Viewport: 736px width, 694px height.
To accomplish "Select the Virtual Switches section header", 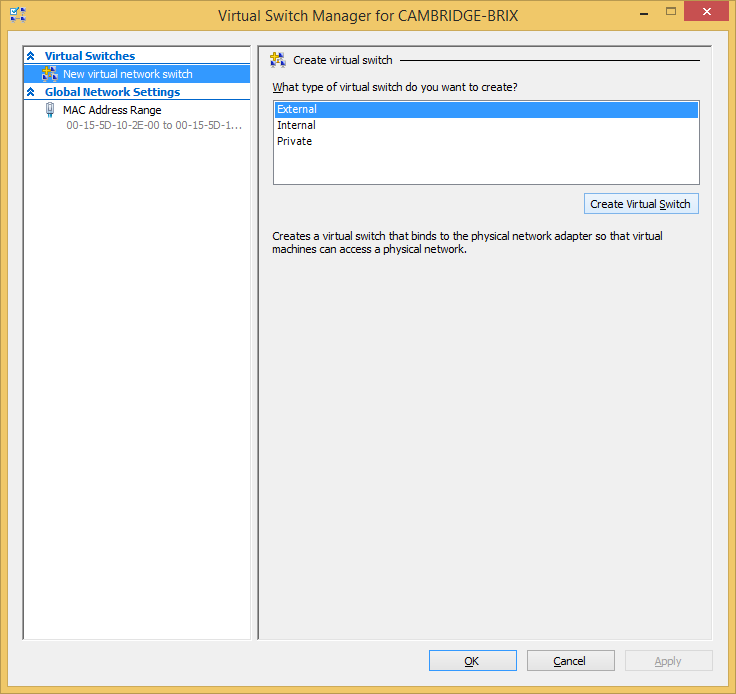I will pyautogui.click(x=90, y=56).
